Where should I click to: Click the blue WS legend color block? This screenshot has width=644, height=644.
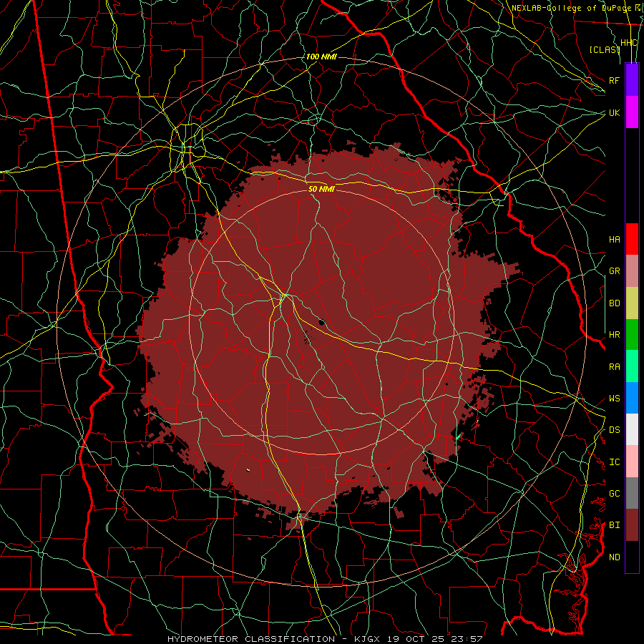tap(632, 398)
